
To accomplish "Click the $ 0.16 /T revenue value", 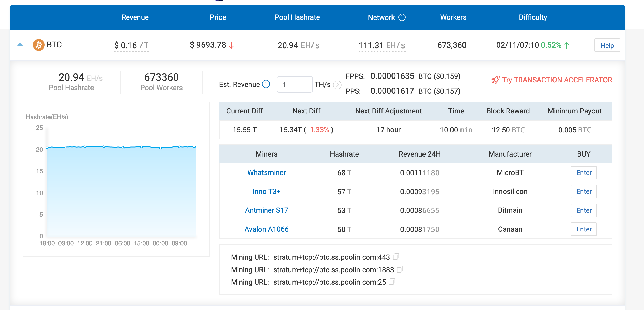I will pos(131,45).
